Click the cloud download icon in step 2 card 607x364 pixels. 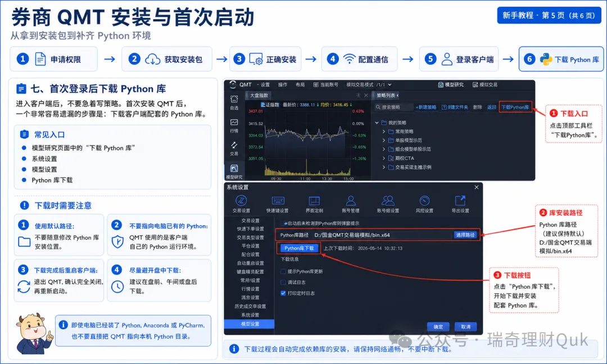(152, 59)
